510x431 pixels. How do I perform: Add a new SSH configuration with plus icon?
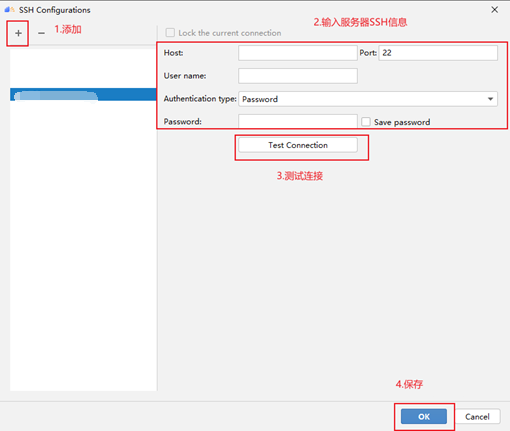pyautogui.click(x=18, y=33)
